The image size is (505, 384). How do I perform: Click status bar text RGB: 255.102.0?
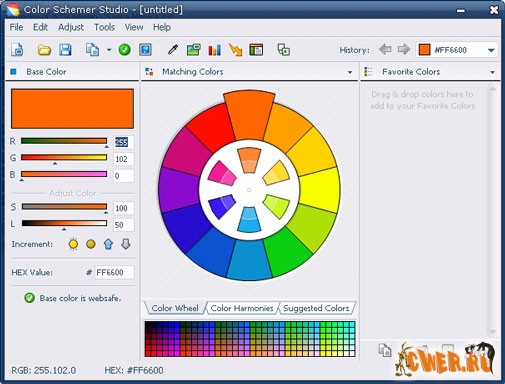(x=44, y=370)
